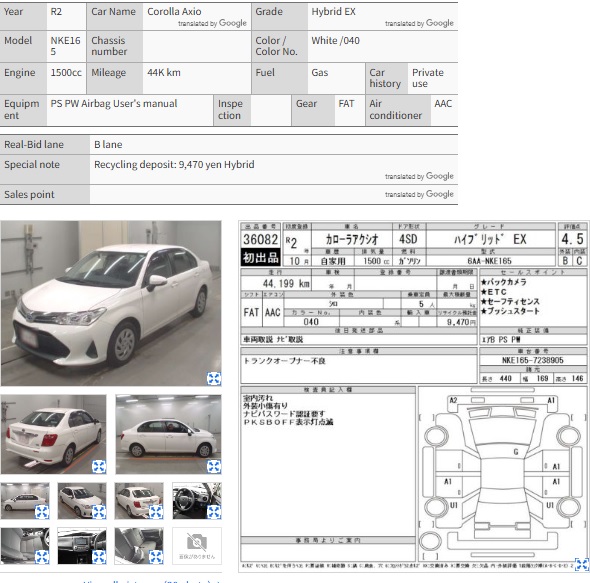This screenshot has height=583, width=590.
Task: Enlarge the main front-view car photo
Action: 214,378
